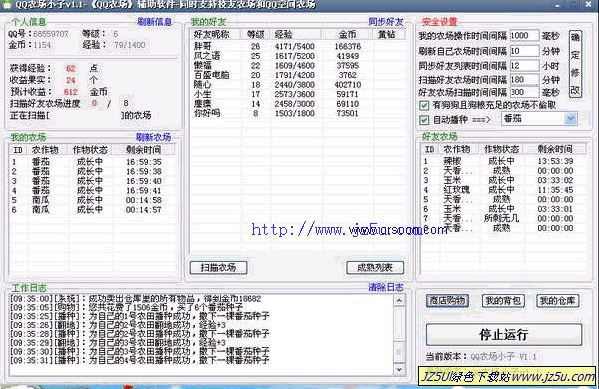Viewport: 599px width, 389px height.
Task: Select friend 风之语 in the list
Action: (298, 56)
